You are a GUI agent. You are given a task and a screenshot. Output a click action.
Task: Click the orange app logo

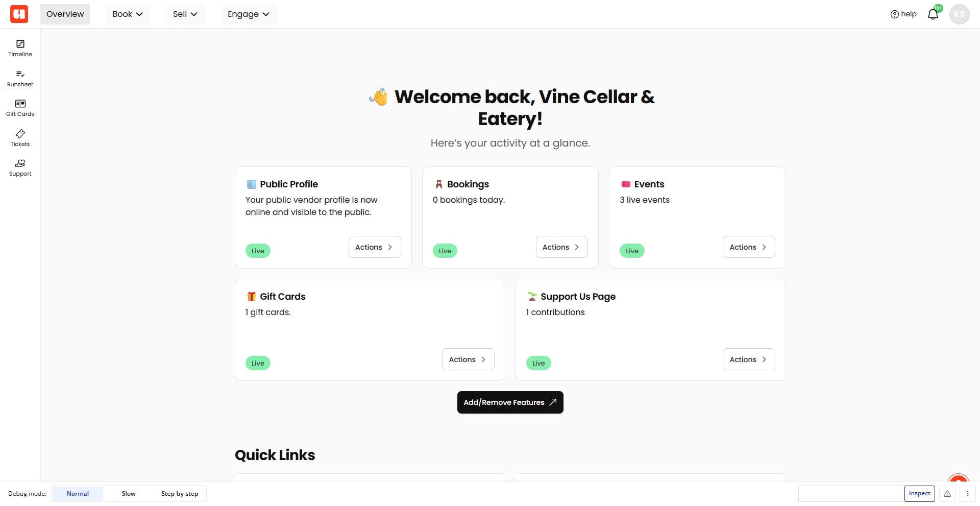19,14
